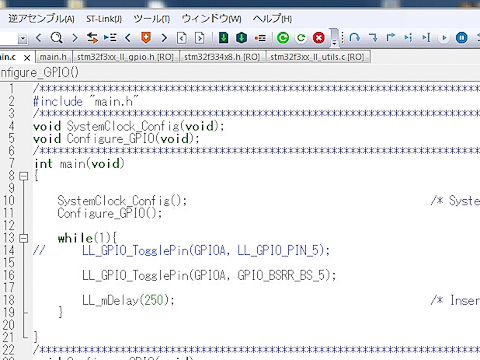
Task: Click the Step Into debug icon
Action: [373, 38]
